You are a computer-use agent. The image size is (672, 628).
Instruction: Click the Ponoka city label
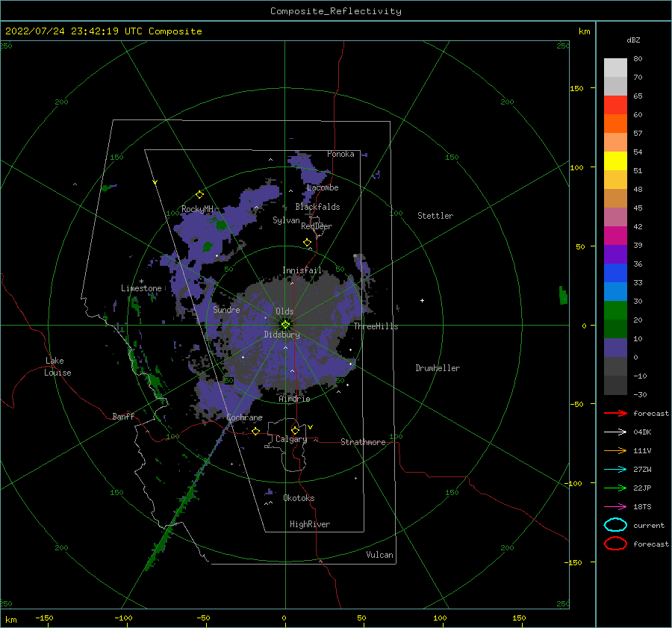pyautogui.click(x=340, y=154)
